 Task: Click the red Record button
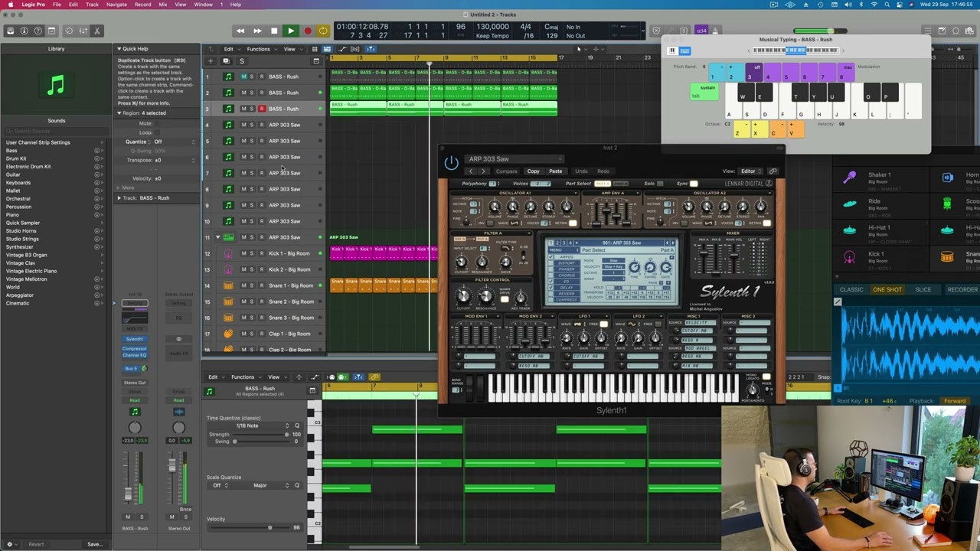coord(308,31)
